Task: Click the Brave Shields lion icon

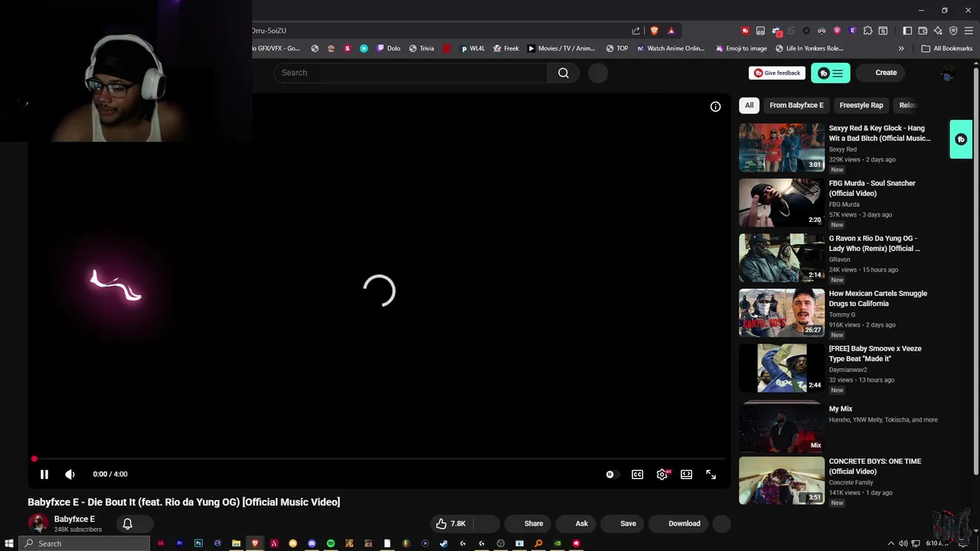Action: [654, 31]
